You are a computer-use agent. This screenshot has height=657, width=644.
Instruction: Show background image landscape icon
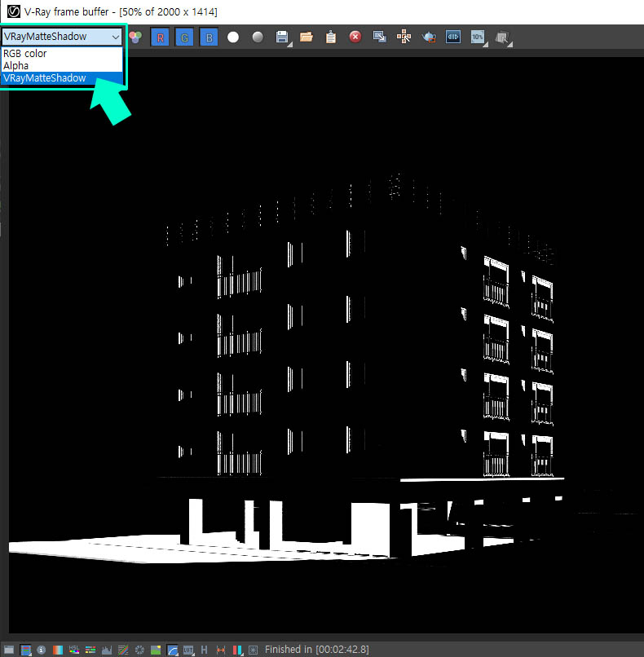156,650
